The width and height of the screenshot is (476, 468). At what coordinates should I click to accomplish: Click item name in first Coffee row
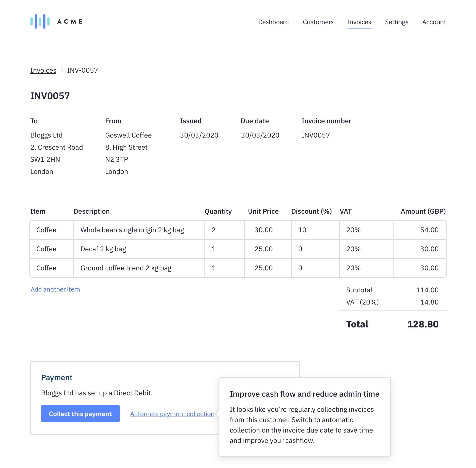tap(52, 230)
